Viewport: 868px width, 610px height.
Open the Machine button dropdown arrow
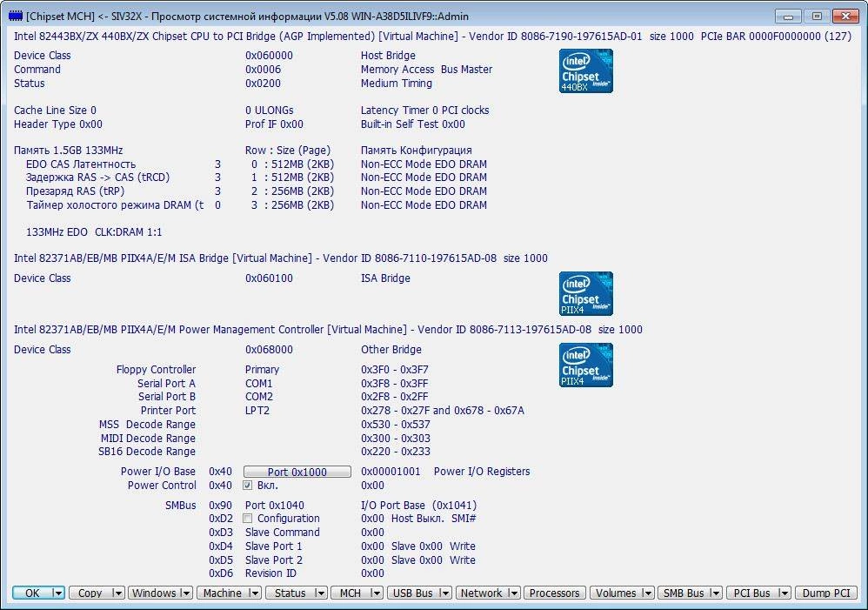pos(254,593)
